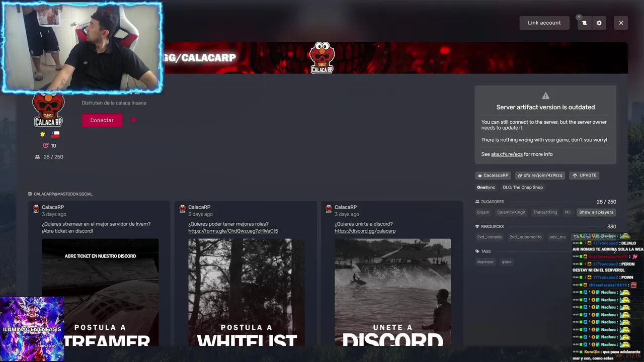This screenshot has height=362, width=644.
Task: Click the TAGS section icon
Action: coord(477,251)
